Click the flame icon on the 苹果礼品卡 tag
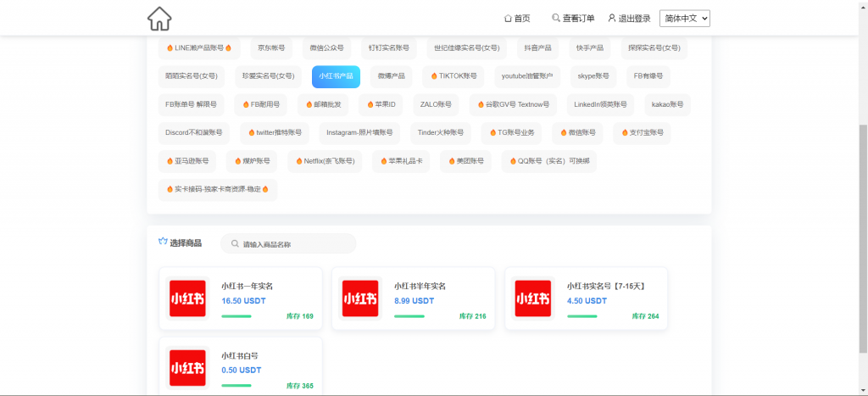This screenshot has height=396, width=868. tap(384, 161)
